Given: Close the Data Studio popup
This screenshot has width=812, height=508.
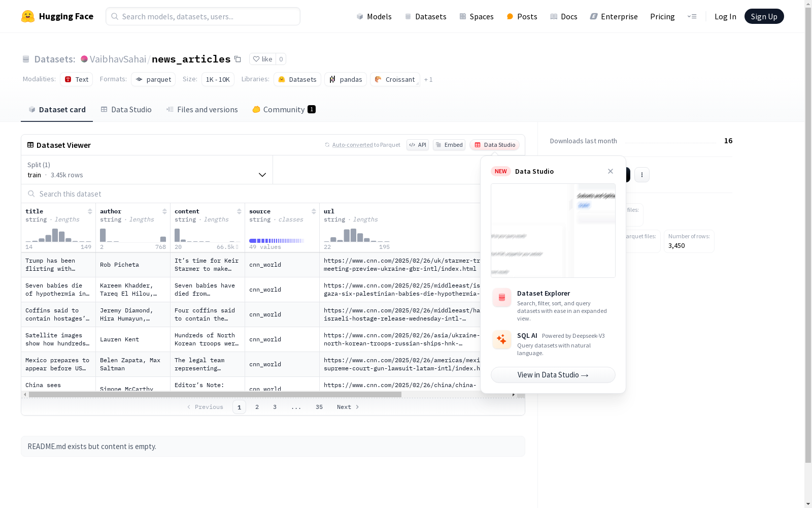Looking at the screenshot, I should (x=611, y=171).
